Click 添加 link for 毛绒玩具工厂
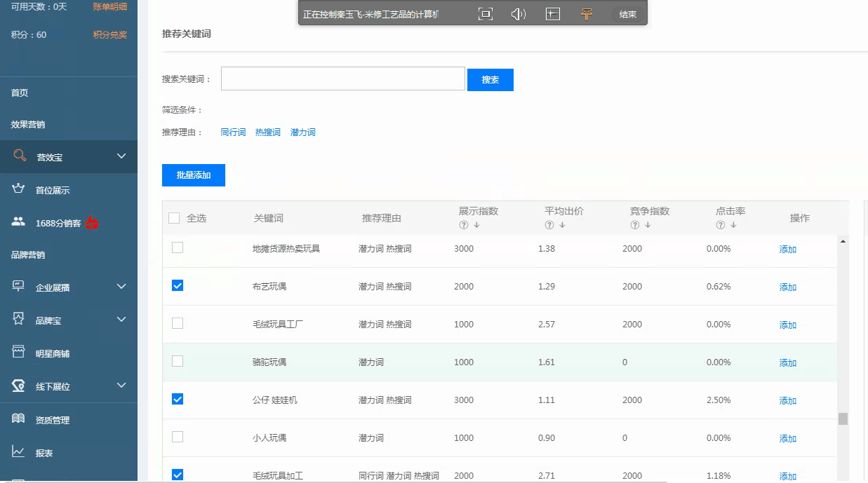 pos(787,325)
